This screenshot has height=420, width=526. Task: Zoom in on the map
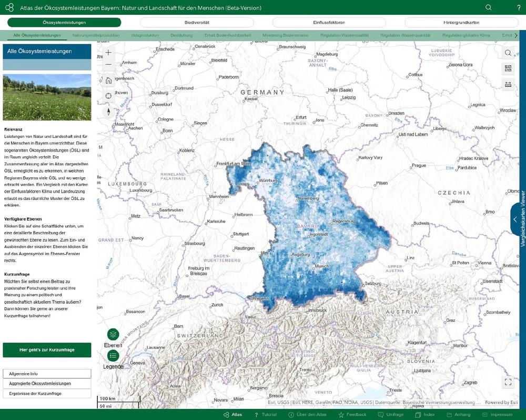tap(108, 53)
